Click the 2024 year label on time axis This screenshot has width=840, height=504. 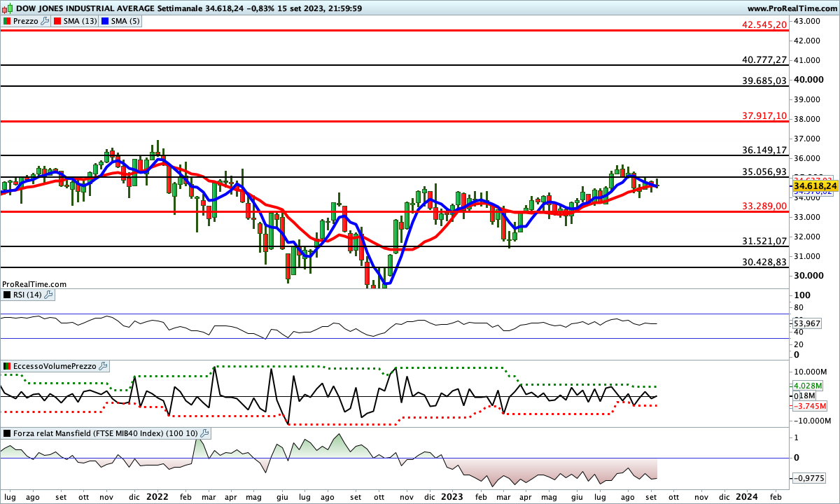(x=747, y=496)
